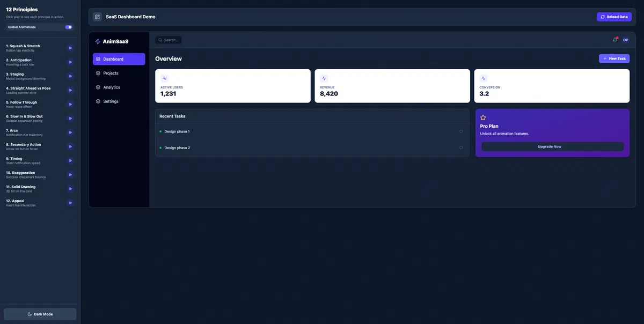Click the Pro Plan heading

tap(489, 126)
